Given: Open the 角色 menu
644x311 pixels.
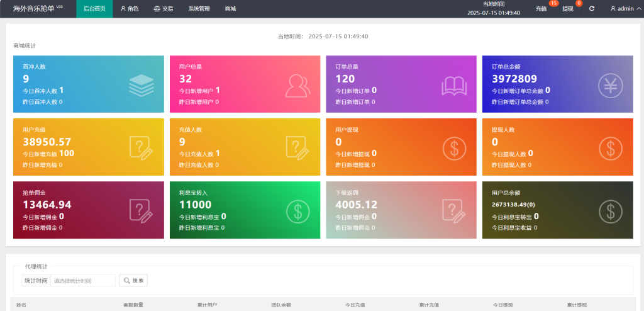Looking at the screenshot, I should point(130,9).
